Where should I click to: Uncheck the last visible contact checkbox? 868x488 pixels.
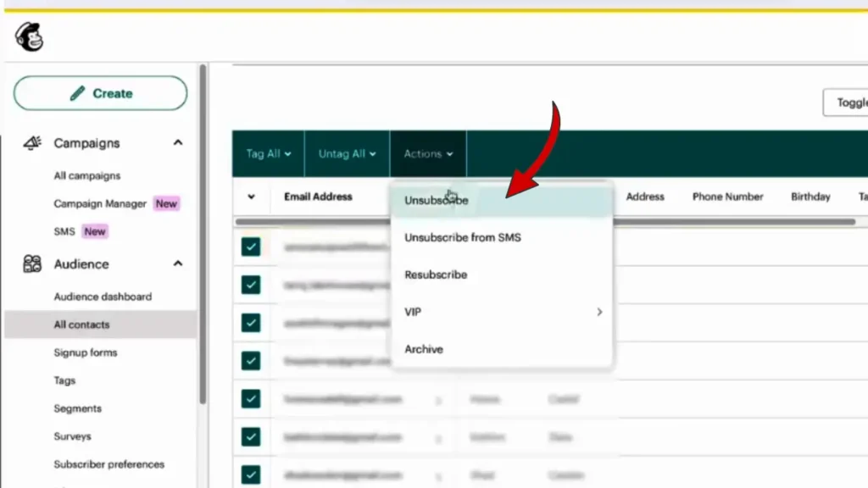click(251, 474)
